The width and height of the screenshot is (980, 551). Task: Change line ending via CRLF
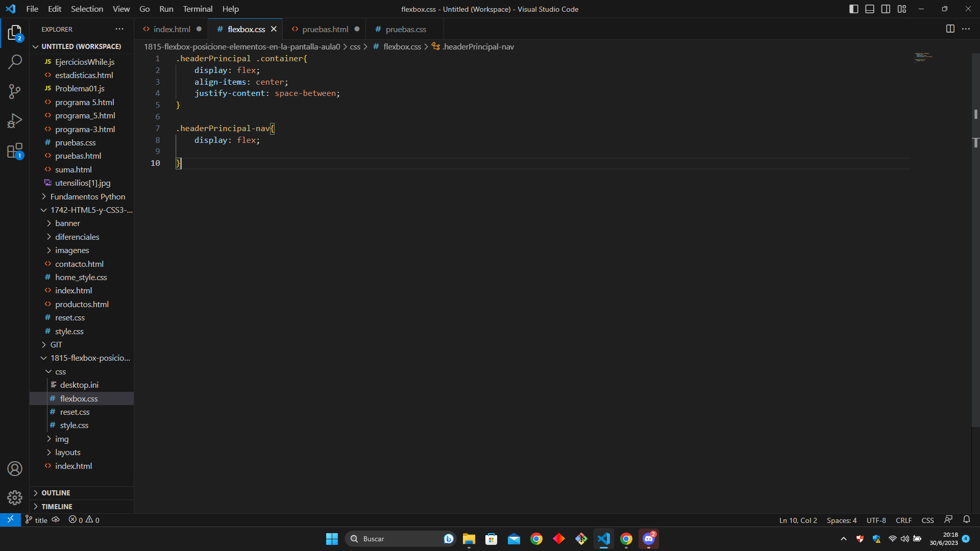[x=903, y=520]
